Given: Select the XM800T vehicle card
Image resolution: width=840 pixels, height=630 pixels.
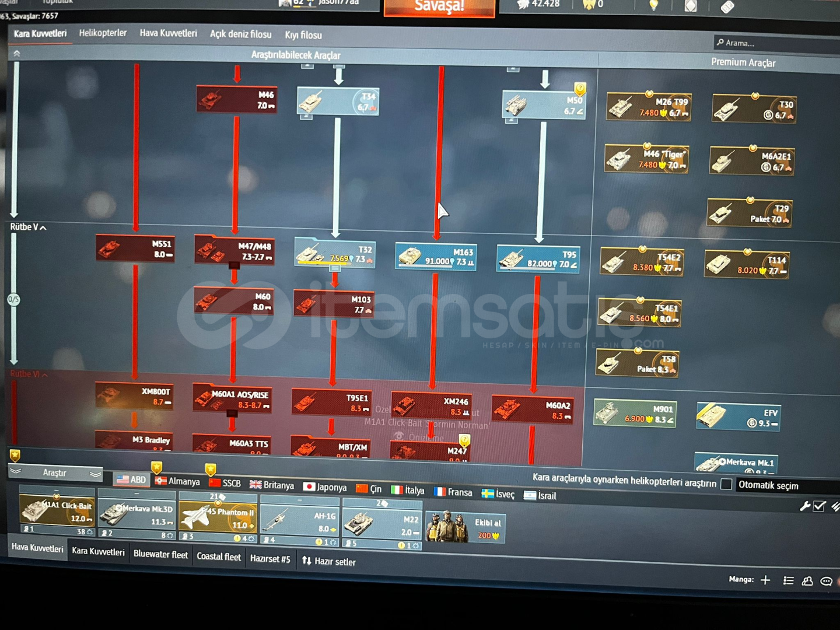Looking at the screenshot, I should (134, 396).
